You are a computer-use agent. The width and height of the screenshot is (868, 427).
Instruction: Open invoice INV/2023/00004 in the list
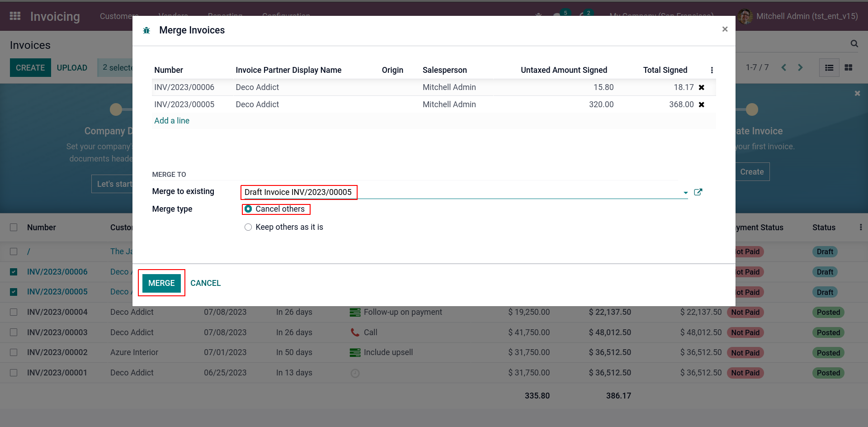57,312
